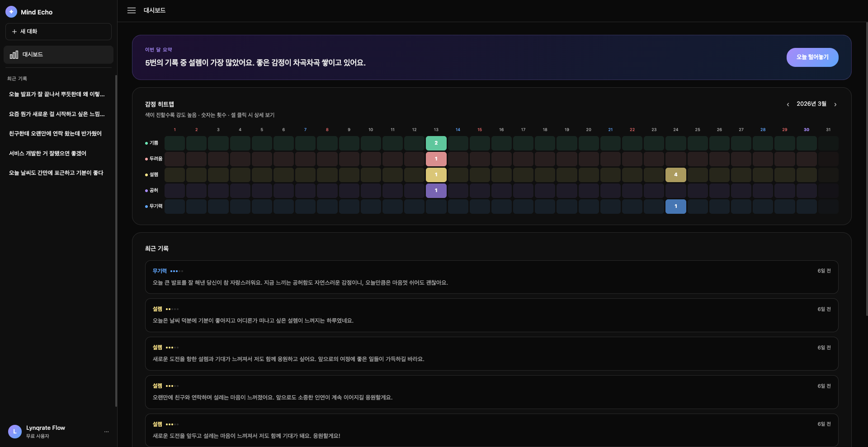The height and width of the screenshot is (447, 868).
Task: Open the user options ellipsis menu
Action: pyautogui.click(x=106, y=432)
